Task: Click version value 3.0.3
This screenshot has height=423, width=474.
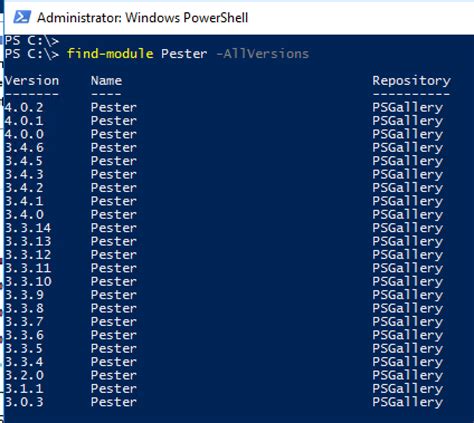Action: point(24,402)
